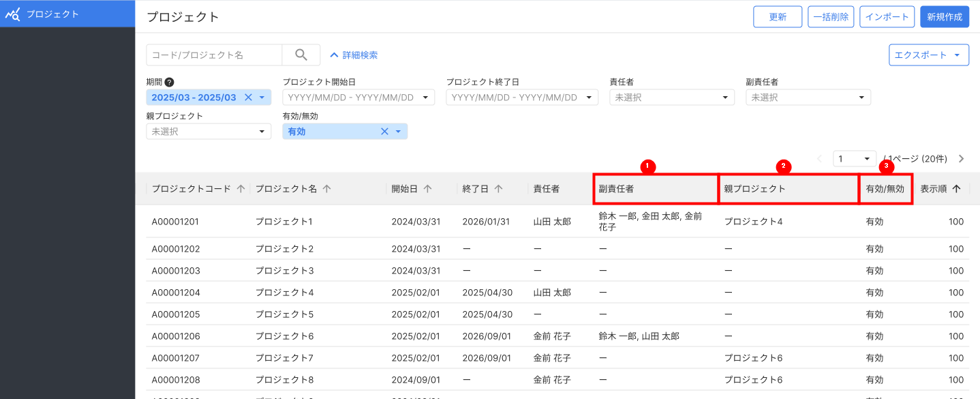Click the 新規作成 button
Image resolution: width=980 pixels, height=399 pixels.
pos(945,16)
